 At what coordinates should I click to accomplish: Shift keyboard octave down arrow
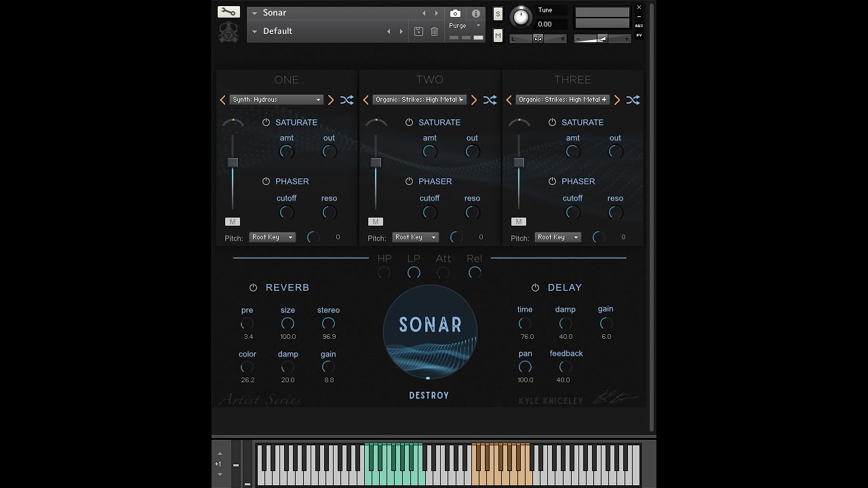[x=220, y=474]
